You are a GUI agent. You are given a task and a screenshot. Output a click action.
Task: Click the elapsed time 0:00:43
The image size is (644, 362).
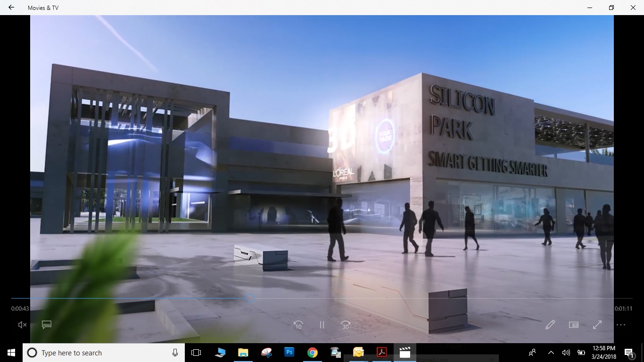(20, 309)
